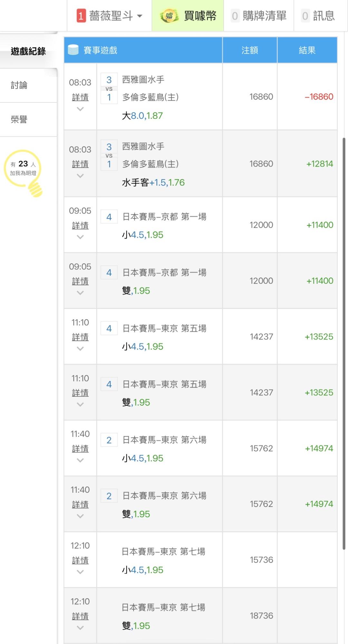Open 訊息 in the top menu
The image size is (348, 644).
[324, 16]
